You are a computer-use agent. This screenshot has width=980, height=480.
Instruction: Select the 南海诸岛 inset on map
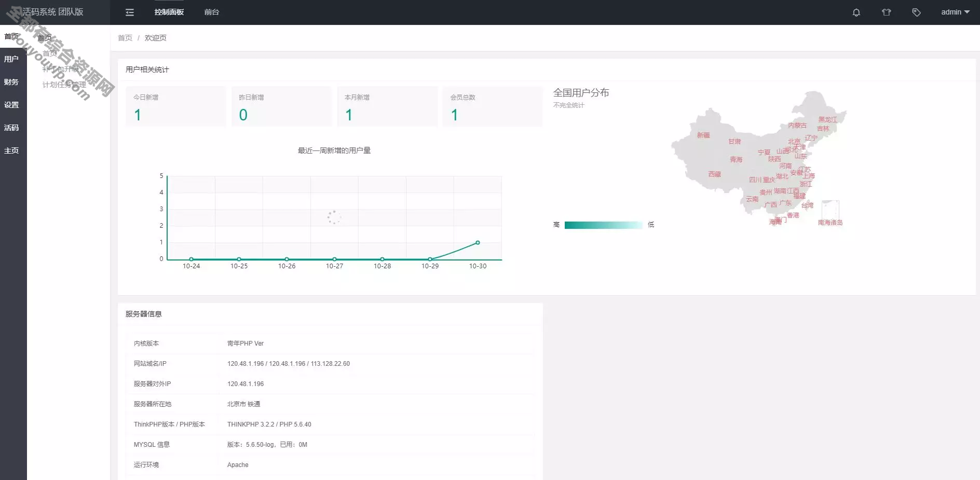(831, 210)
